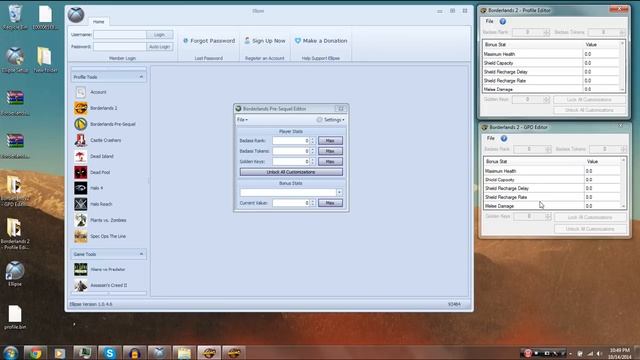The width and height of the screenshot is (640, 360).
Task: Click the taskbar clock showing 10:49 PM
Action: tap(620, 353)
